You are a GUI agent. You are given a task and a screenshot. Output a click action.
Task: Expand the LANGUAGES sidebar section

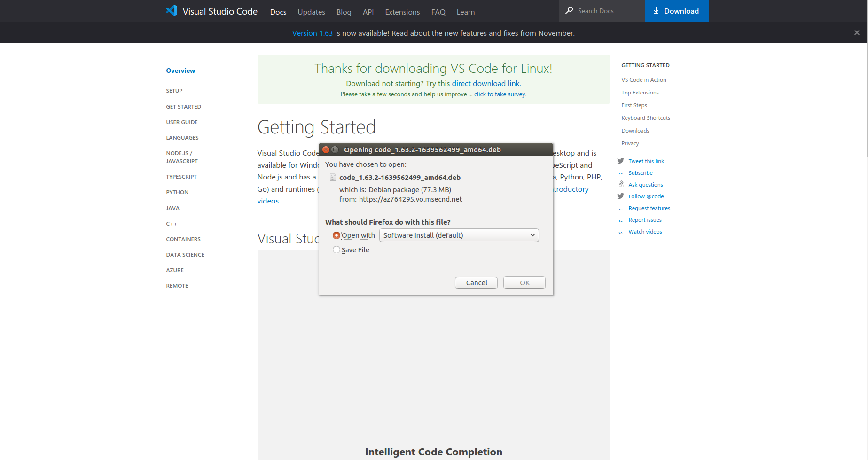point(182,138)
